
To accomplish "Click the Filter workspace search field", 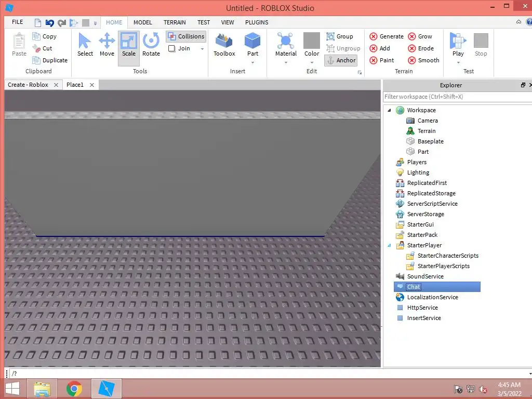I will click(x=457, y=97).
